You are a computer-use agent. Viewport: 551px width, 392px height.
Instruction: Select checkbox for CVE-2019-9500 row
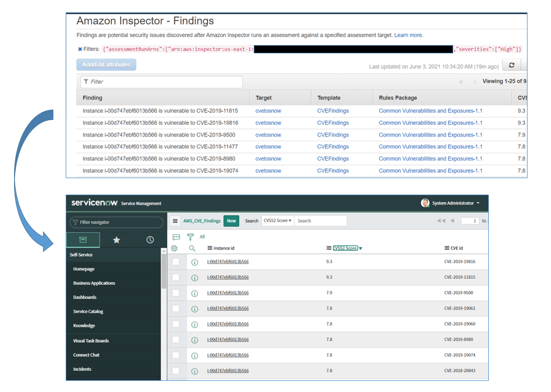176,293
